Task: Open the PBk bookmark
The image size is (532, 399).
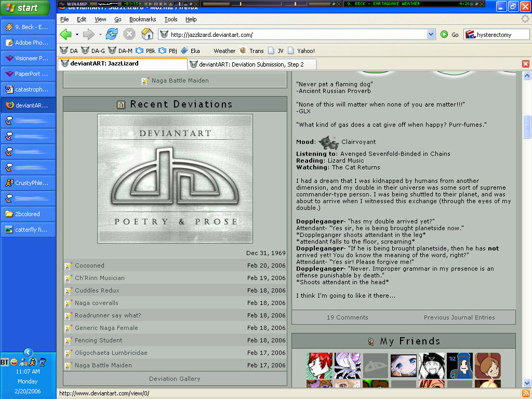Action: click(x=145, y=50)
